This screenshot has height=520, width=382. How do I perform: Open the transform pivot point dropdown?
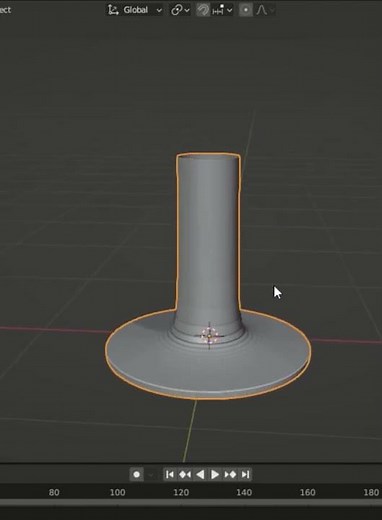click(180, 10)
